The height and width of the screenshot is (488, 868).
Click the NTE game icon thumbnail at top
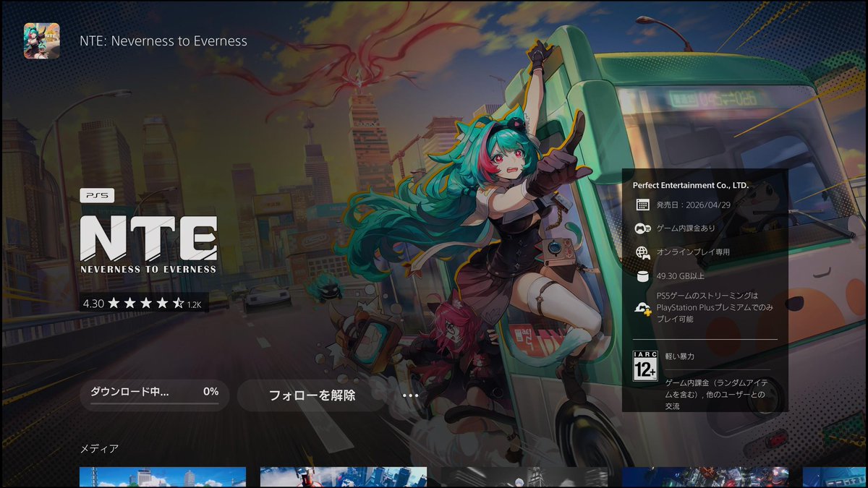(41, 40)
